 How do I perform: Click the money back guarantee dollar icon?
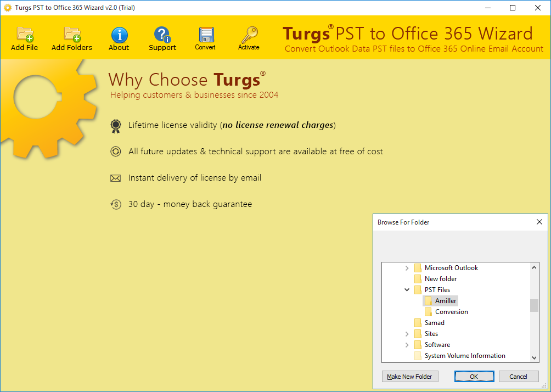(x=116, y=204)
